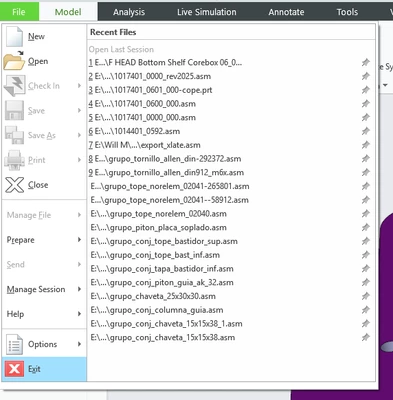Click the Options list icon

tap(14, 344)
